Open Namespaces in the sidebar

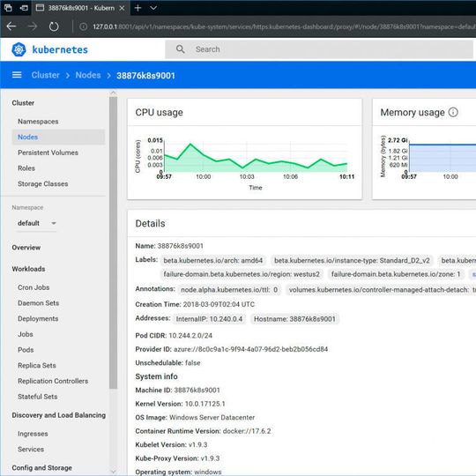click(x=38, y=122)
